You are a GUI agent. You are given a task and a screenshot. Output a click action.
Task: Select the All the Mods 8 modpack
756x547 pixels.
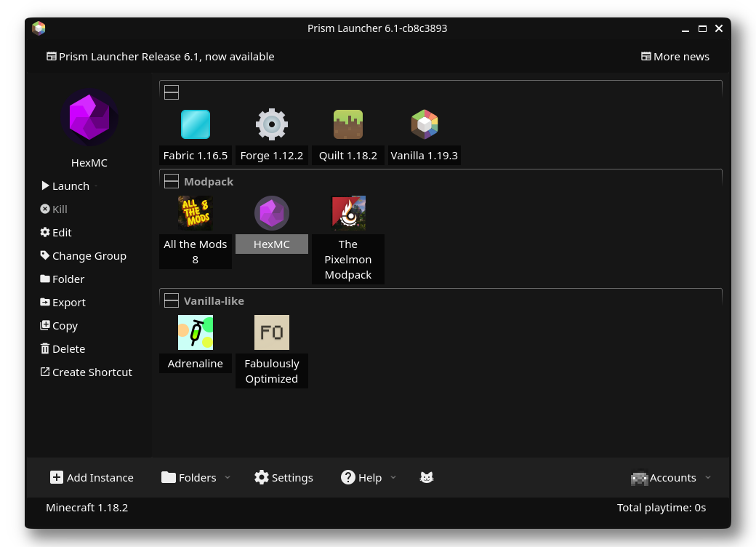pyautogui.click(x=195, y=213)
